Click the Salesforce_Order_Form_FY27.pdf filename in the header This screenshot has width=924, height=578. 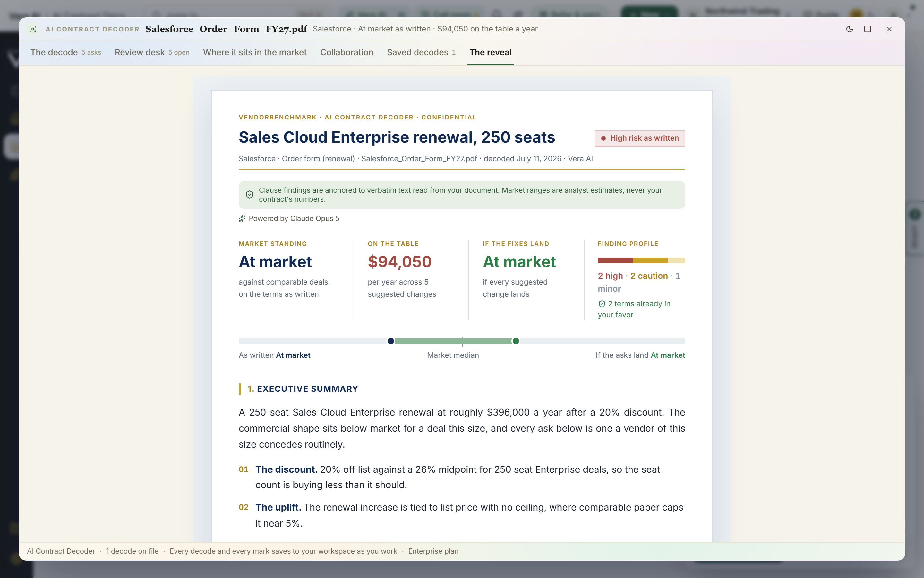[226, 29]
